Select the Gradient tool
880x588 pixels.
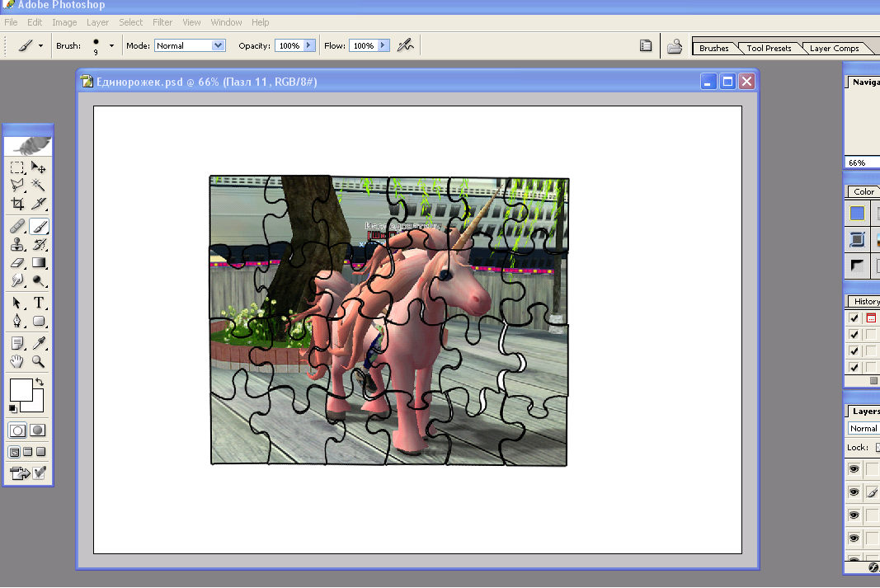[39, 262]
